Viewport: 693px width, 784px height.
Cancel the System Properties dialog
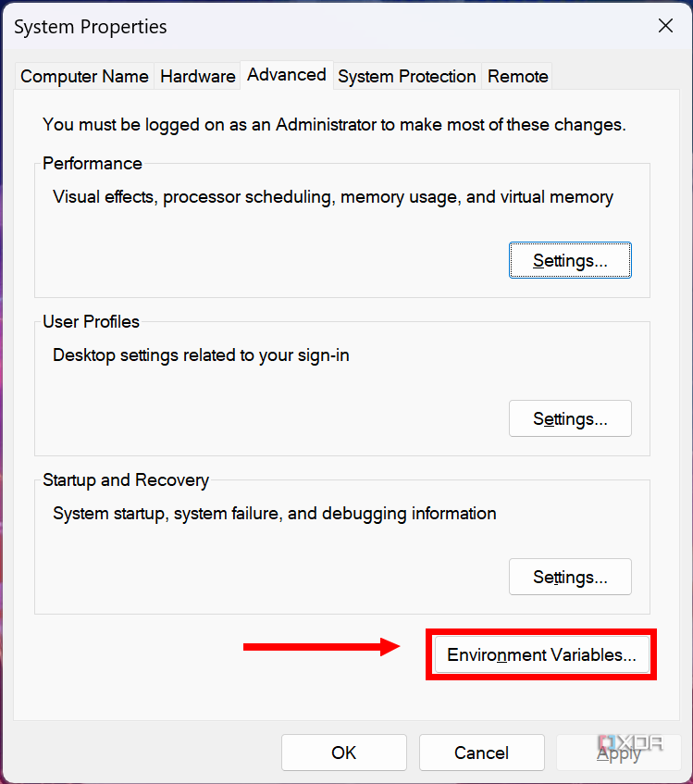(x=481, y=753)
